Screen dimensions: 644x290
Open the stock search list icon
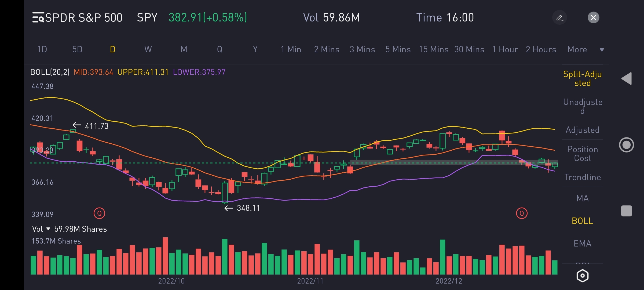coord(38,18)
